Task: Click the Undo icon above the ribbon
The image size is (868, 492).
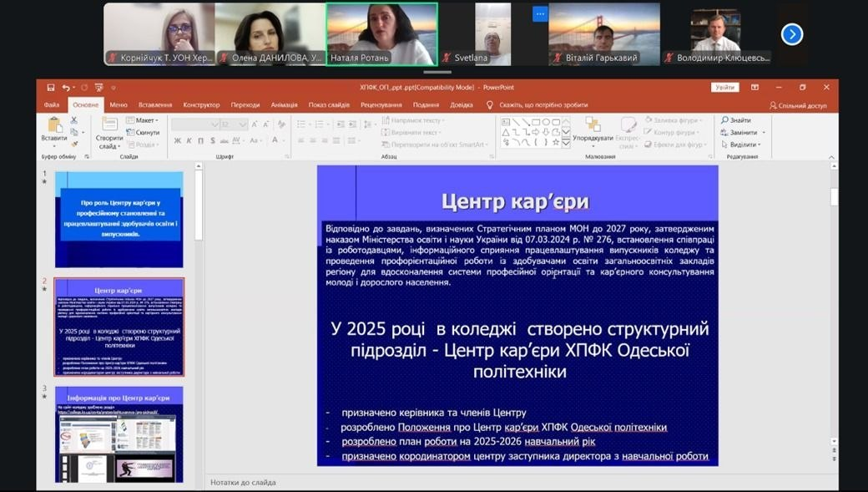Action: [68, 86]
